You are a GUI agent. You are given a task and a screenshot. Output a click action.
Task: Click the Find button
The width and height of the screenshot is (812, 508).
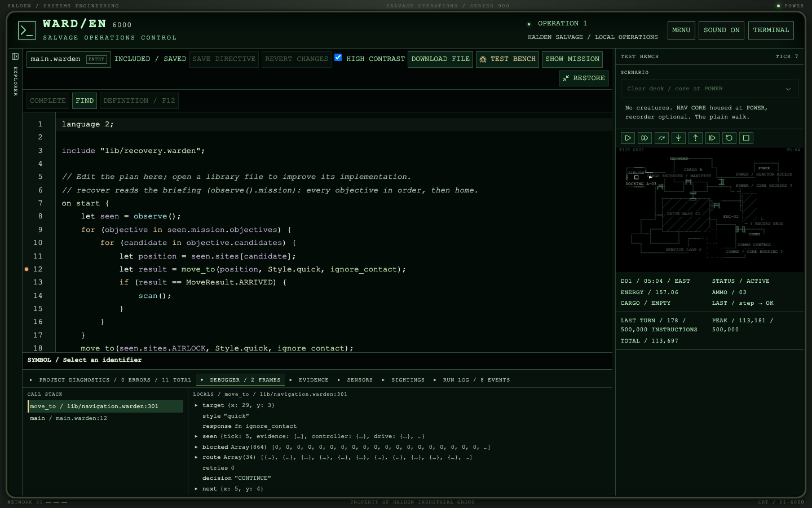pyautogui.click(x=85, y=100)
